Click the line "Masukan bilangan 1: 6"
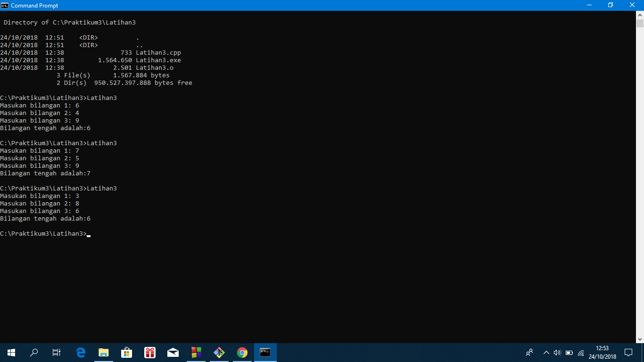 (40, 106)
